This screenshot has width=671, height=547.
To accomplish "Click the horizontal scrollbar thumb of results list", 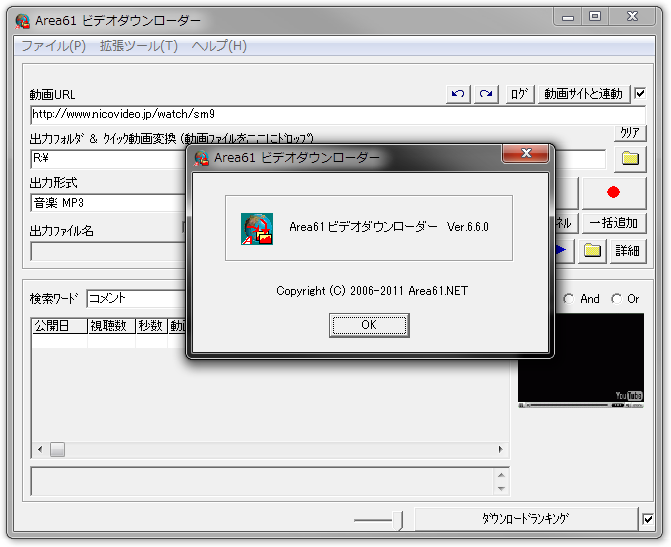I will (x=57, y=449).
